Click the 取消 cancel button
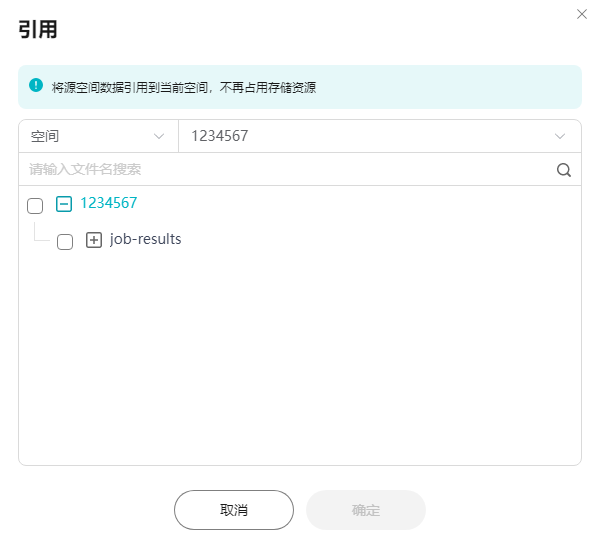 234,510
